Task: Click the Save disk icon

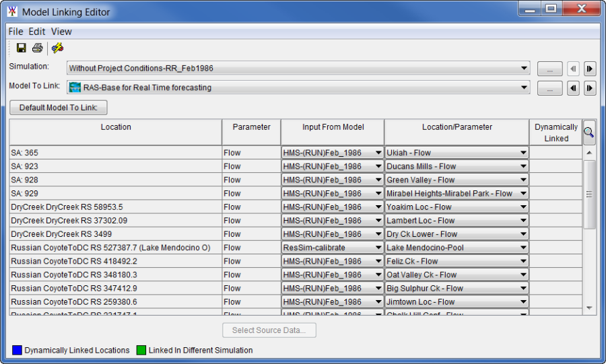Action: pos(22,48)
